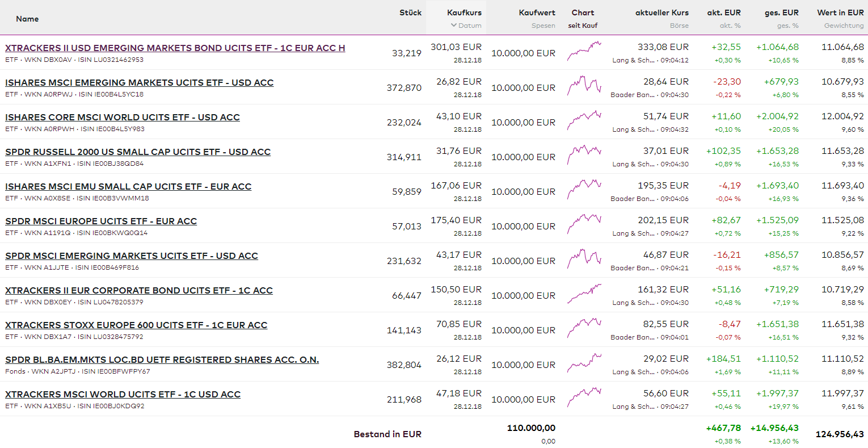Viewport: 868px width, 448px height.
Task: Open the sparkline chart for Xtrackers Stoxx Europe 600
Action: click(x=584, y=328)
